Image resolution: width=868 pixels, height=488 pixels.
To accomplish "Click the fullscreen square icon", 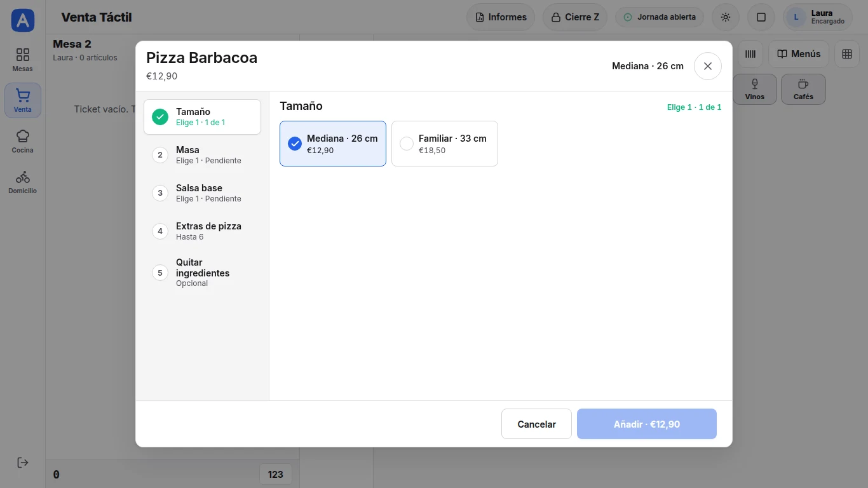I will [x=761, y=17].
